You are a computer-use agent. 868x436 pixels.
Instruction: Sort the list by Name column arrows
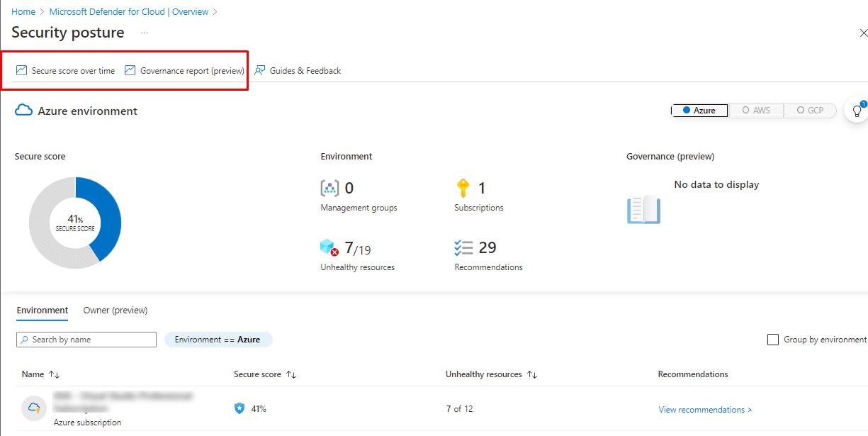tap(55, 374)
